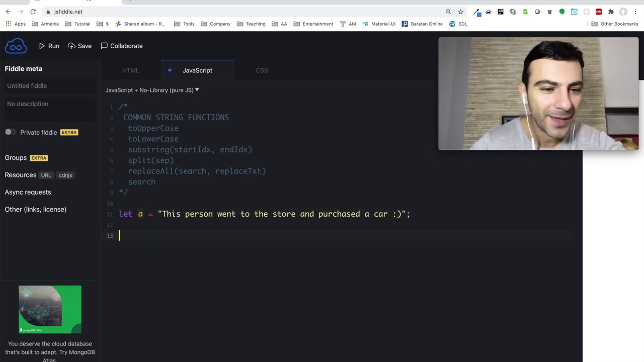Open the Armenia bookmarks folder
Viewport: 644px width, 362px height.
coord(45,24)
